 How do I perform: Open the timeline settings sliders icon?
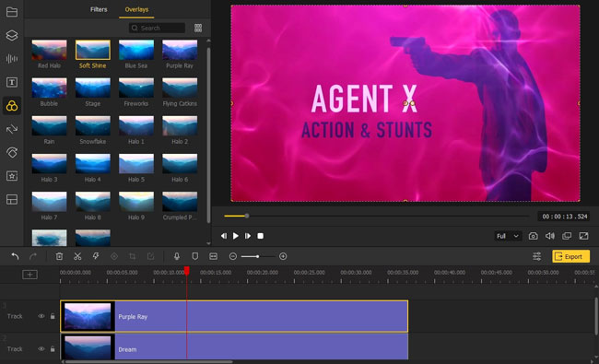click(536, 256)
